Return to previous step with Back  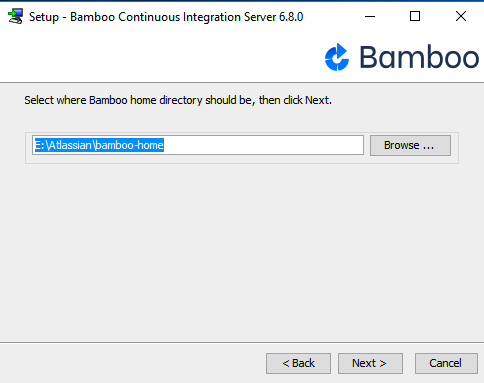298,363
